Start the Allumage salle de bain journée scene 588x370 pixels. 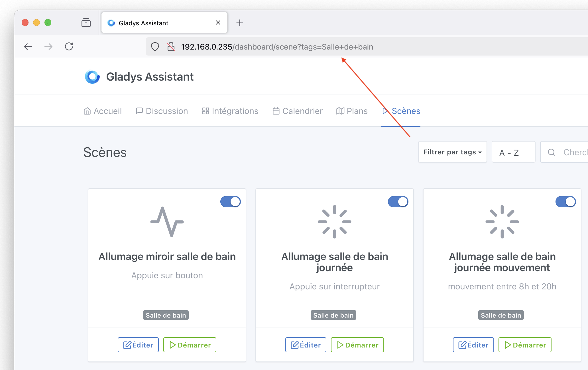tap(357, 345)
